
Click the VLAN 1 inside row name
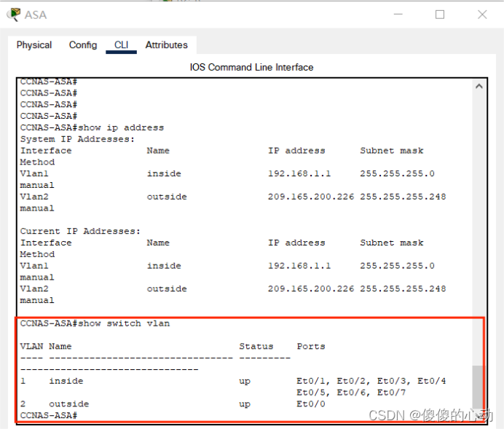point(66,381)
